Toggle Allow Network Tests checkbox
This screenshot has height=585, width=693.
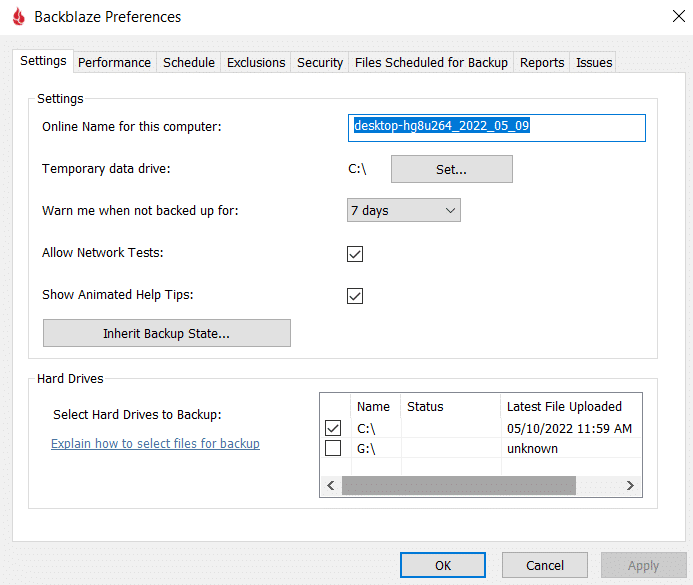tap(355, 254)
